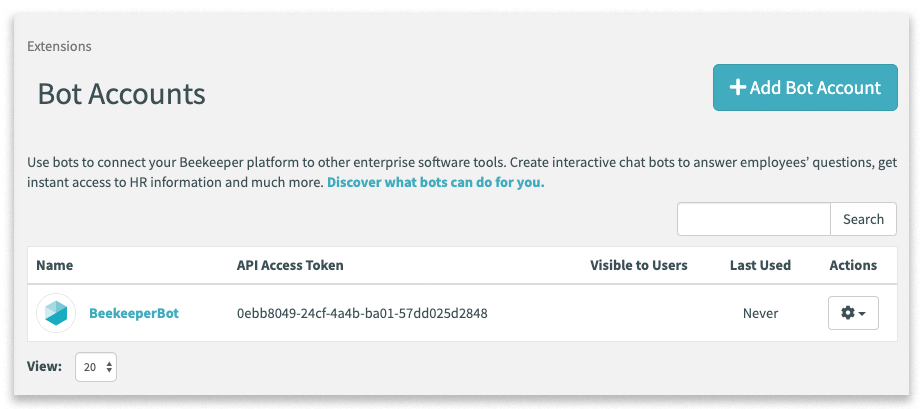This screenshot has height=409, width=923.
Task: Open the View count dropdown showing 20
Action: 96,367
